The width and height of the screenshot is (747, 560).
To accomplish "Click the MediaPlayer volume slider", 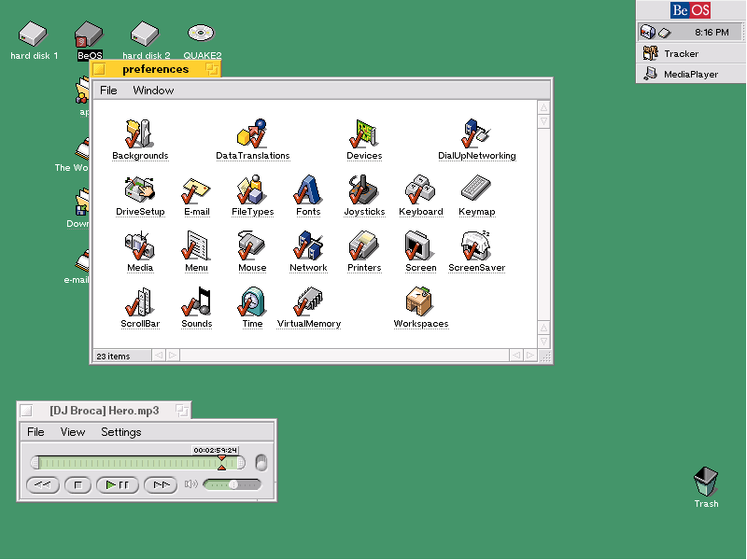I will 232,484.
